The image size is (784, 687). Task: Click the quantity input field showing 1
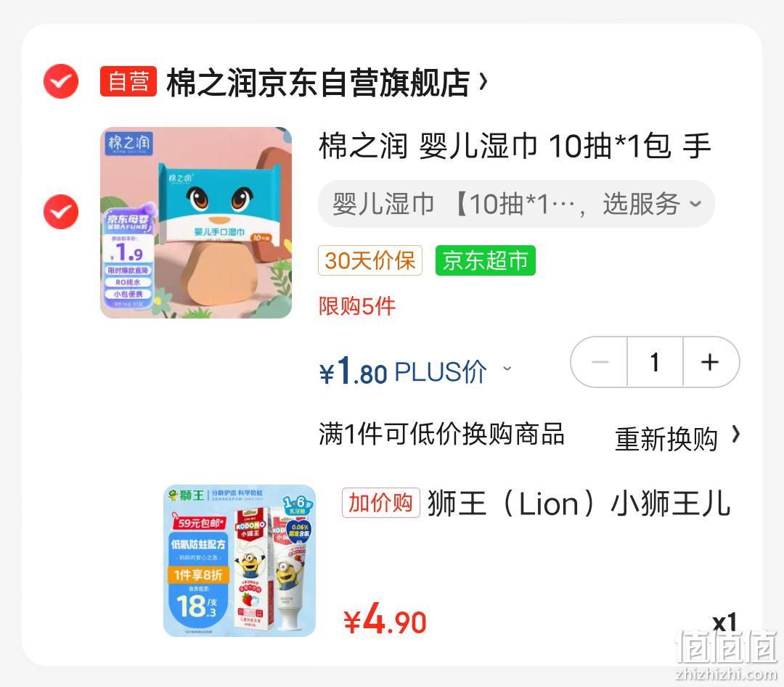[655, 362]
